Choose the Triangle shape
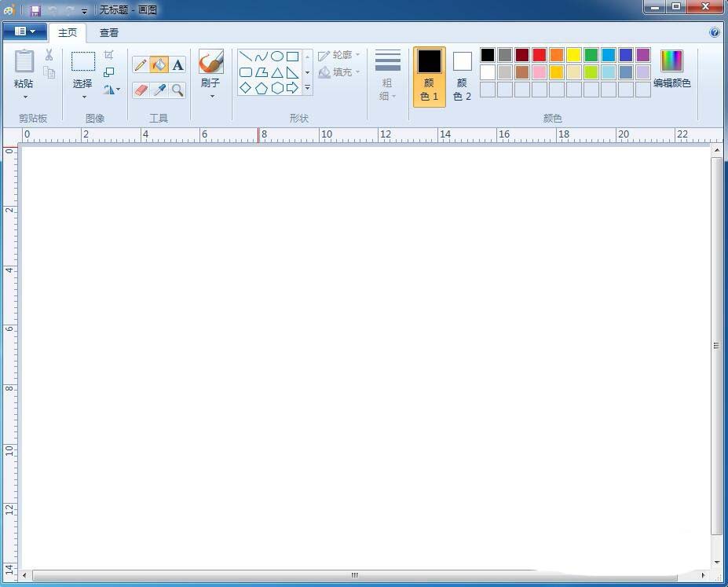Viewport: 728px width, 587px height. pyautogui.click(x=277, y=72)
